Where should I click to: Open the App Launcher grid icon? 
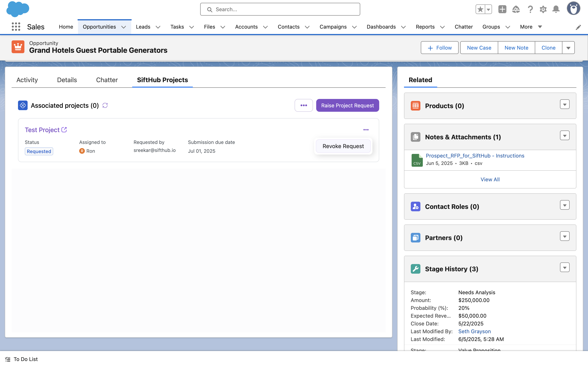tap(16, 27)
